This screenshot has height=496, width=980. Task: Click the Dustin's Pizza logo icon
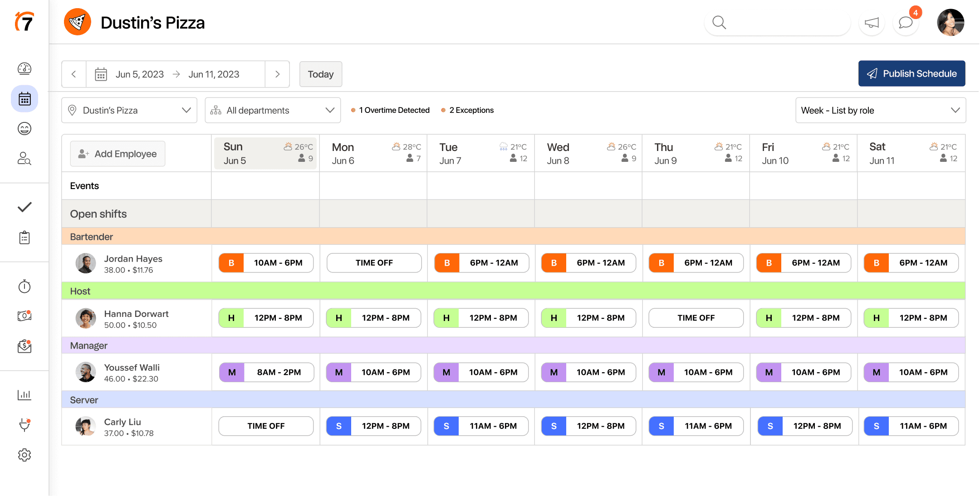77,22
